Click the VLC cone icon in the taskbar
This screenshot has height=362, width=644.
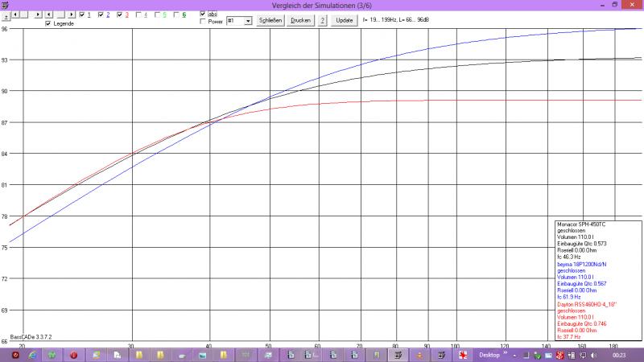(419, 355)
